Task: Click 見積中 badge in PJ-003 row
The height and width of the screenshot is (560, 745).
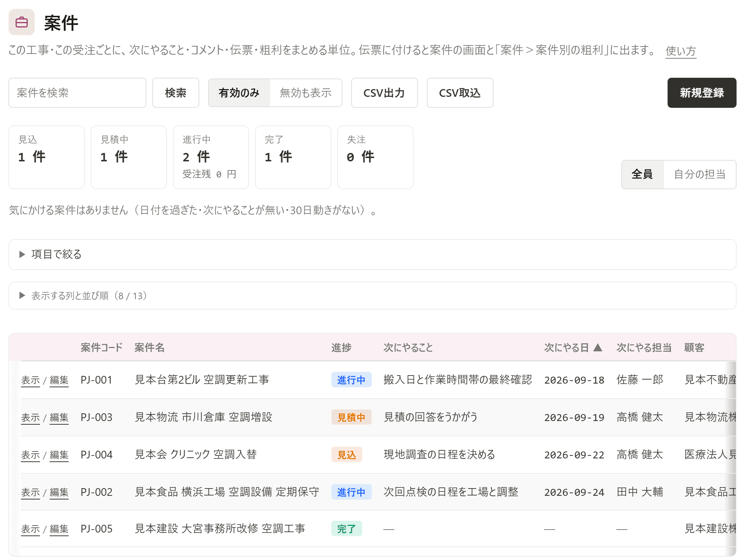Action: coord(351,417)
